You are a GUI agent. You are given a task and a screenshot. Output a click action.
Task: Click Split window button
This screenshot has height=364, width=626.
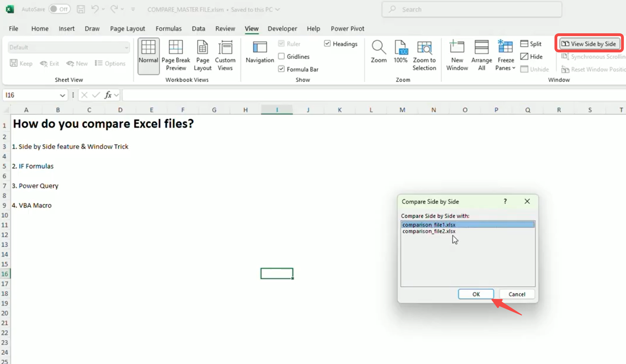531,44
